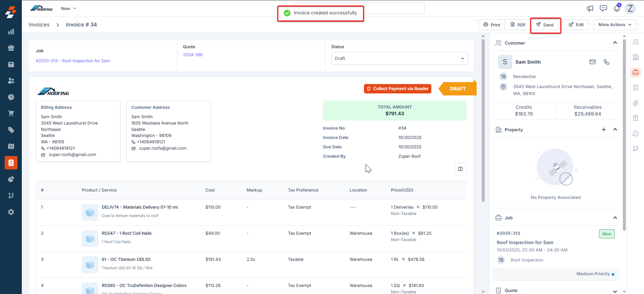Open the timesheet clock icon in left sidebar

coord(11,97)
